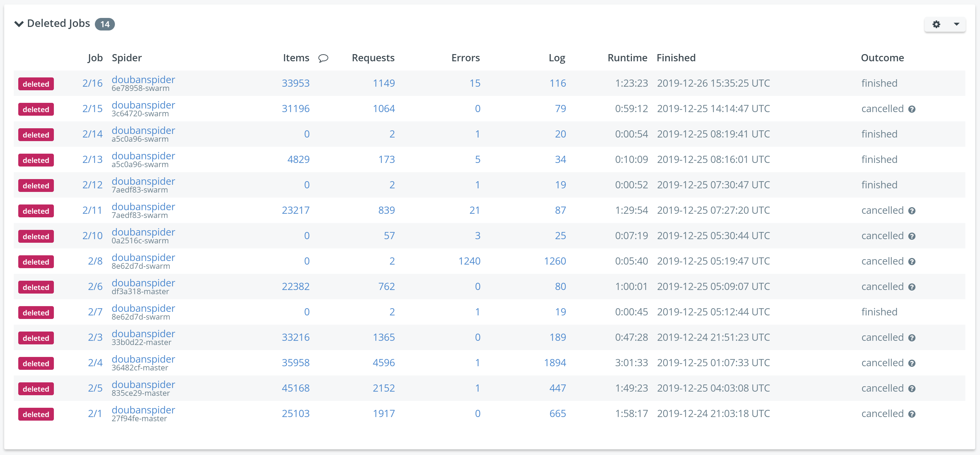View 15 errors of job 2/16

click(x=475, y=83)
